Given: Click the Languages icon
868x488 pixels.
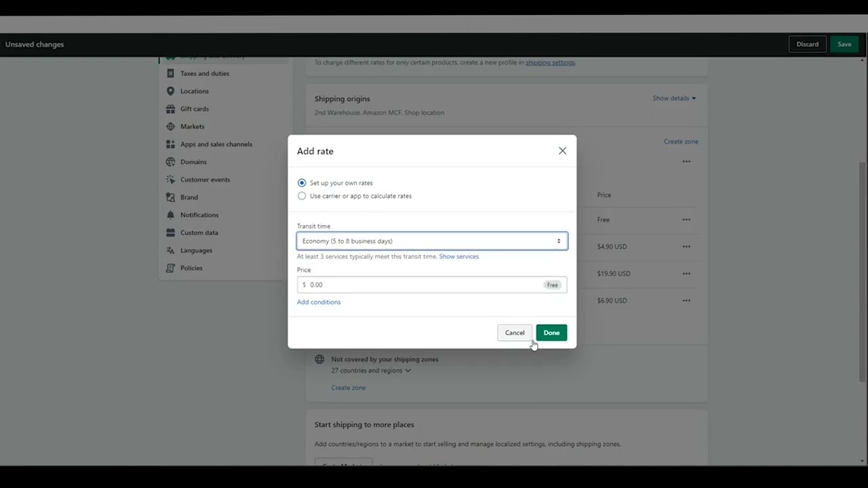Looking at the screenshot, I should tap(170, 250).
